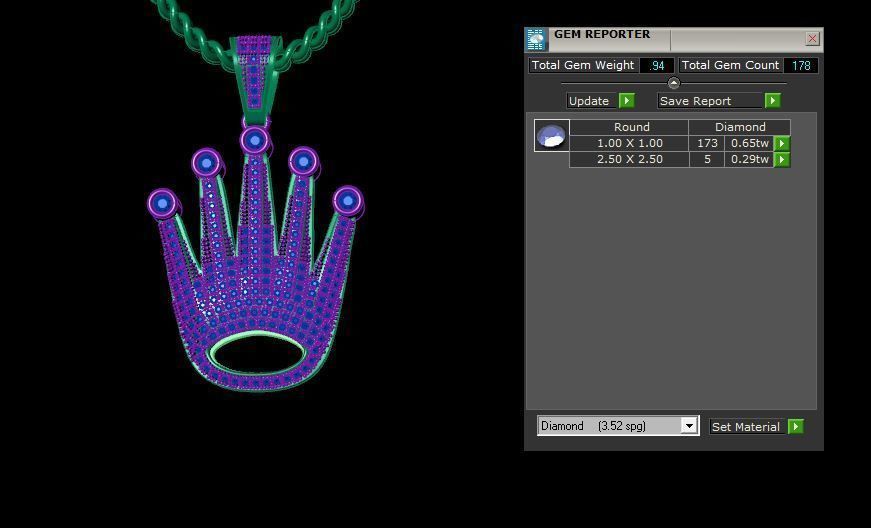Click the count cell "173"
The width and height of the screenshot is (871, 528).
[707, 143]
